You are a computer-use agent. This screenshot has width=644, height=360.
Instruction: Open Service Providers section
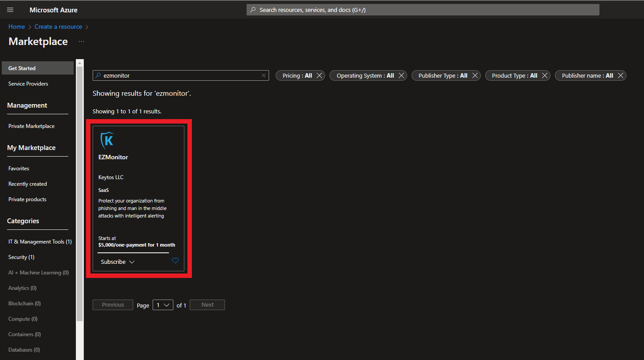point(28,83)
